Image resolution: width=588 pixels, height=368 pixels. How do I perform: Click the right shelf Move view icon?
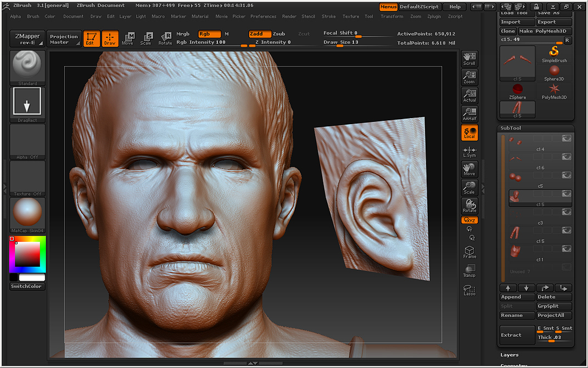click(x=469, y=169)
